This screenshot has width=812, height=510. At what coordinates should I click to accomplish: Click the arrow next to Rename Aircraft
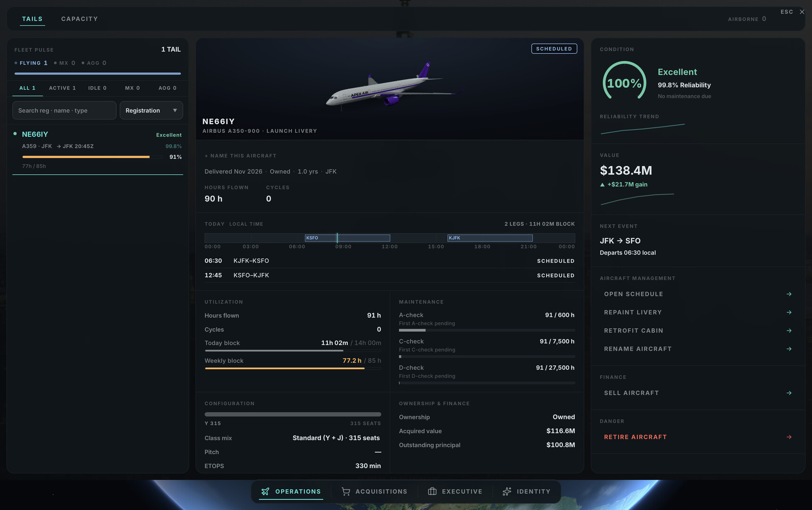click(789, 349)
